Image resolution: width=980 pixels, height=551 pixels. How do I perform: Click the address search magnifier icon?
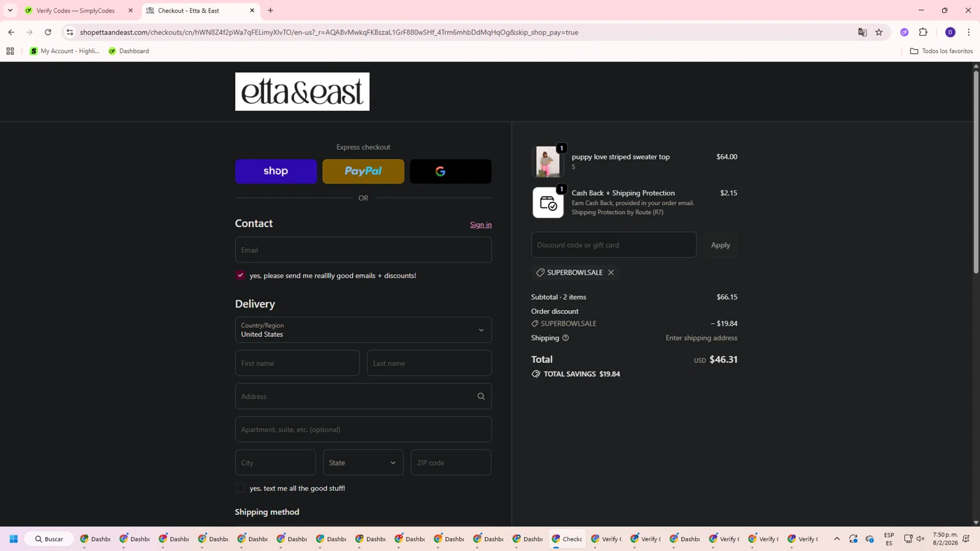(482, 396)
